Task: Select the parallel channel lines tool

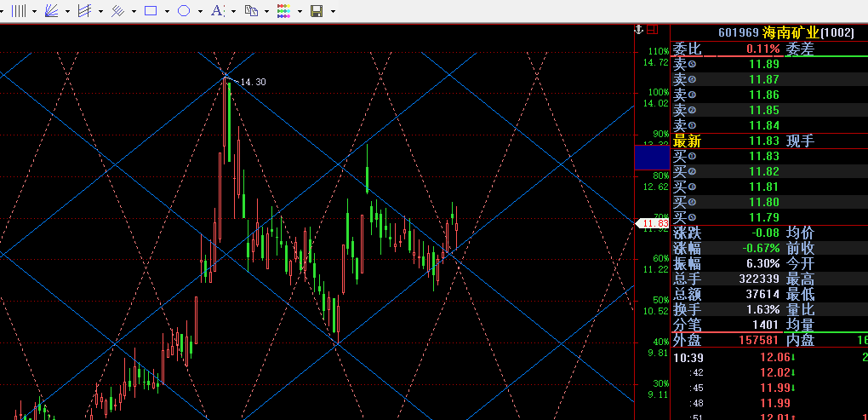Action: click(85, 10)
